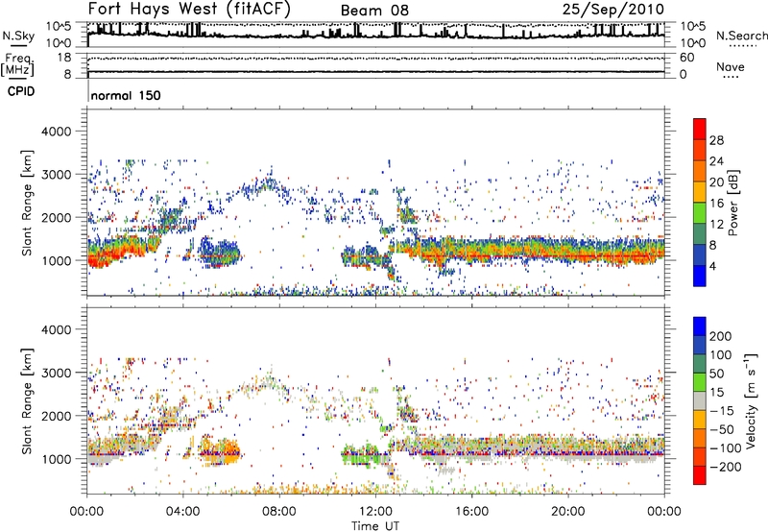Click '2000' on the velocity panel axis
Screen dimensions: 768x532
pyautogui.click(x=56, y=416)
